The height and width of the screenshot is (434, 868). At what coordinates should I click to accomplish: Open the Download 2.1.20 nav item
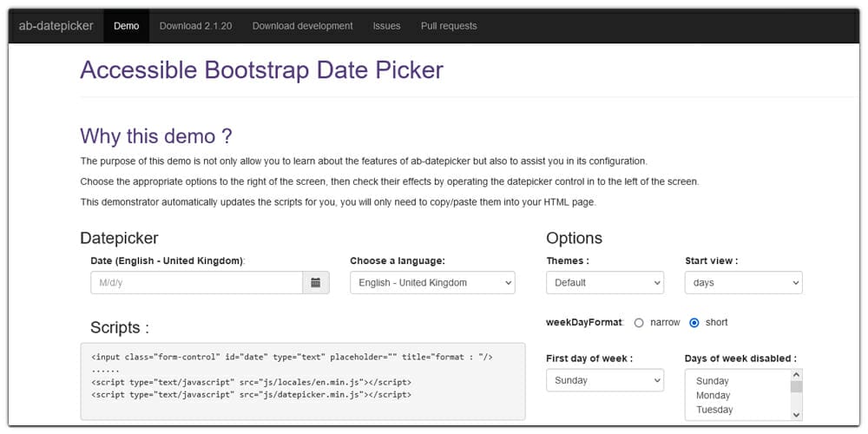(195, 26)
